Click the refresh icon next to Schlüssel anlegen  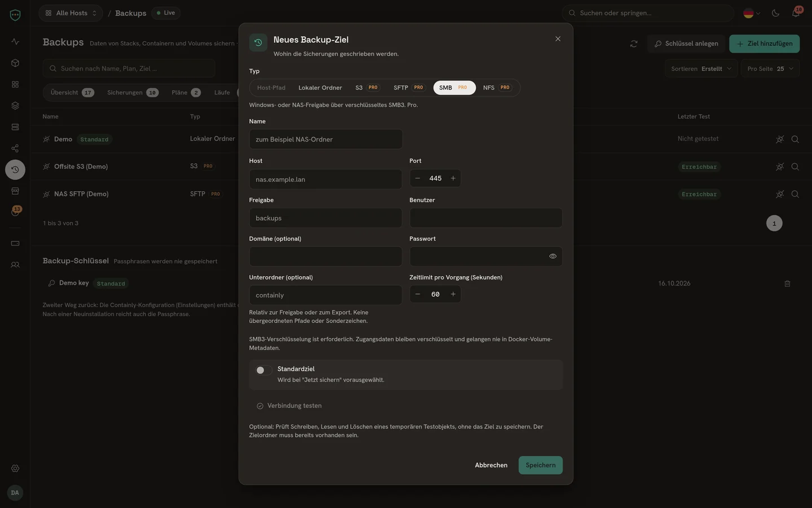[x=634, y=43]
